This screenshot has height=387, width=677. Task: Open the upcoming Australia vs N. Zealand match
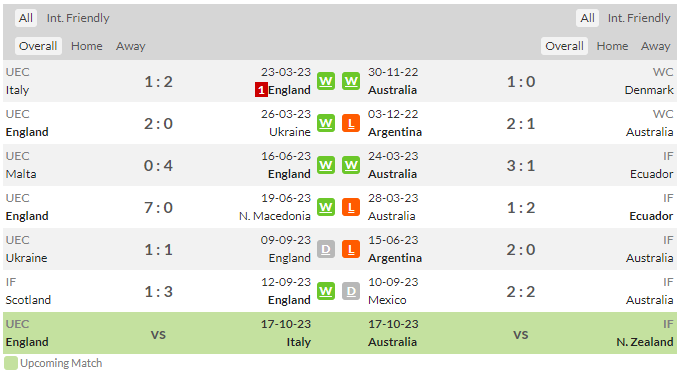pos(521,333)
